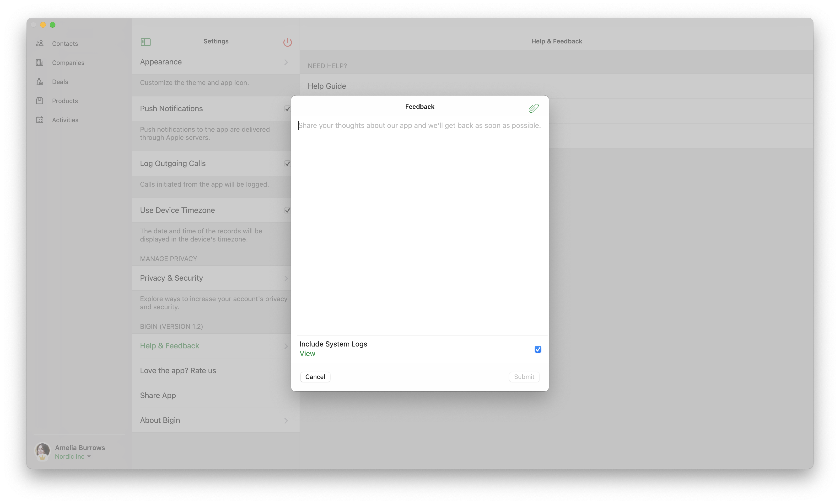Open Activities calendar icon

[x=40, y=120]
